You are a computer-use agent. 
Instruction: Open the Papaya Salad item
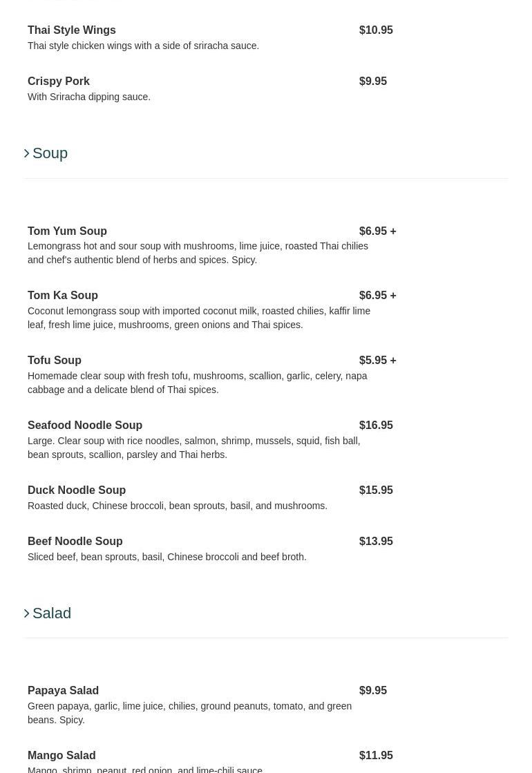pyautogui.click(x=64, y=691)
